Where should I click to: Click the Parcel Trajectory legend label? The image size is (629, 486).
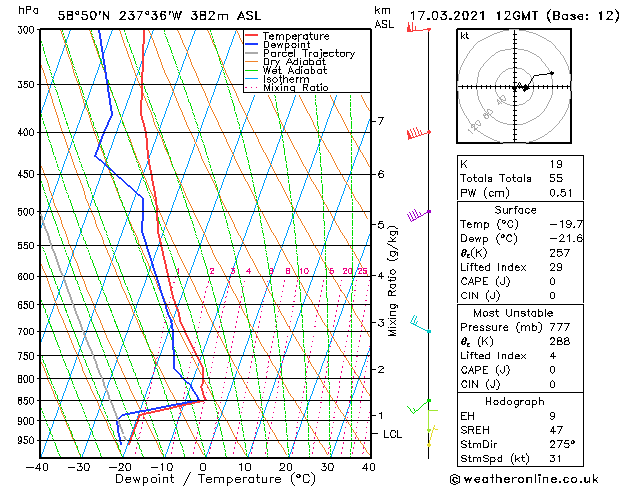pos(309,53)
